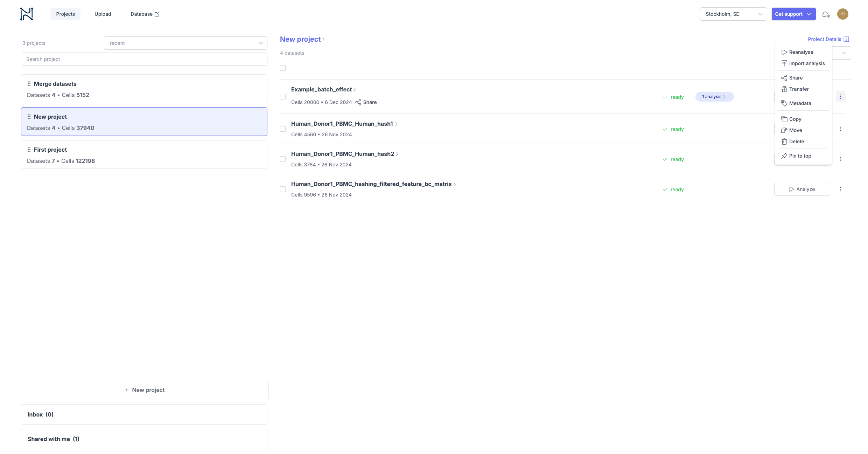Image resolution: width=868 pixels, height=454 pixels.
Task: Click the Project Details info icon
Action: click(x=846, y=39)
